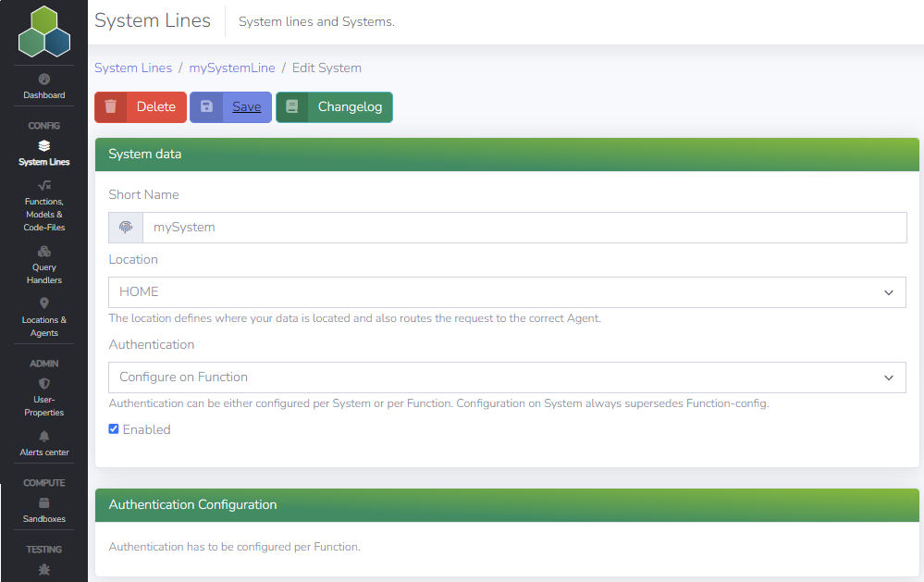Click the Testing bug icon in sidebar

44,570
